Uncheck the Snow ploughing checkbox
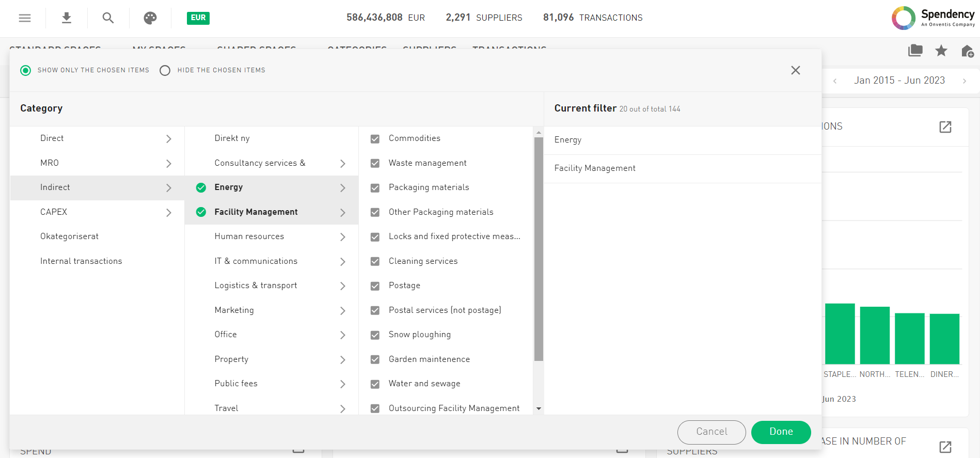Image resolution: width=980 pixels, height=458 pixels. pyautogui.click(x=375, y=335)
